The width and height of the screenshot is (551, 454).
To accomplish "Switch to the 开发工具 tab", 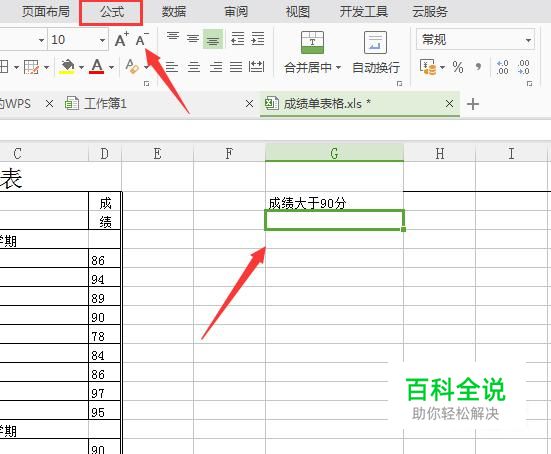I will pyautogui.click(x=364, y=12).
